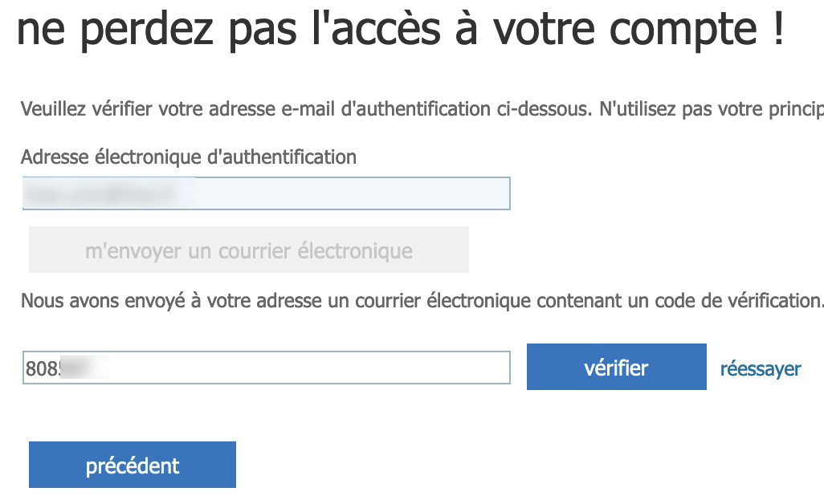
Task: Focus the authentication email address field
Action: pyautogui.click(x=265, y=193)
